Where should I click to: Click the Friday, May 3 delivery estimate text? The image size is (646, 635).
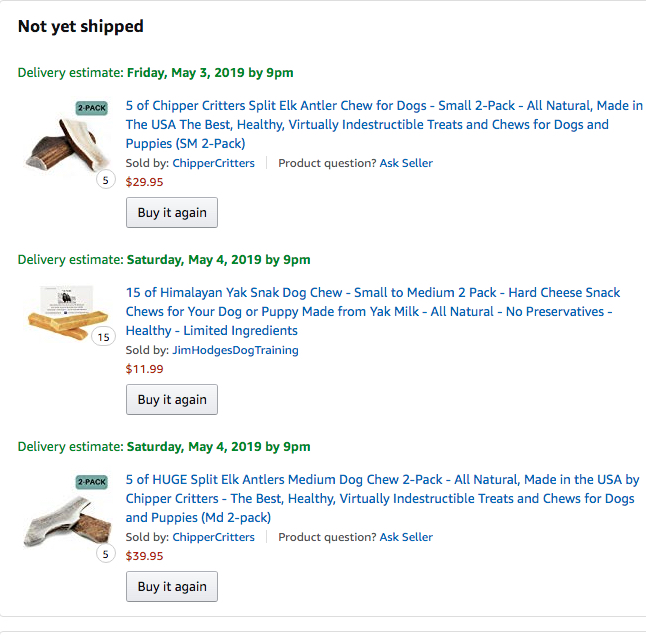click(x=209, y=73)
